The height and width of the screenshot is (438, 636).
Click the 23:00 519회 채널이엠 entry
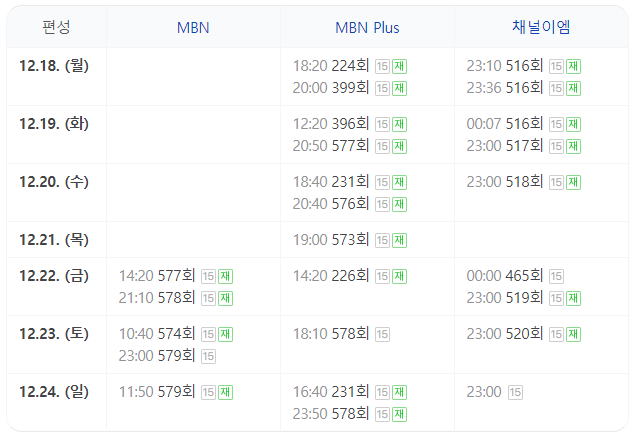[524, 298]
